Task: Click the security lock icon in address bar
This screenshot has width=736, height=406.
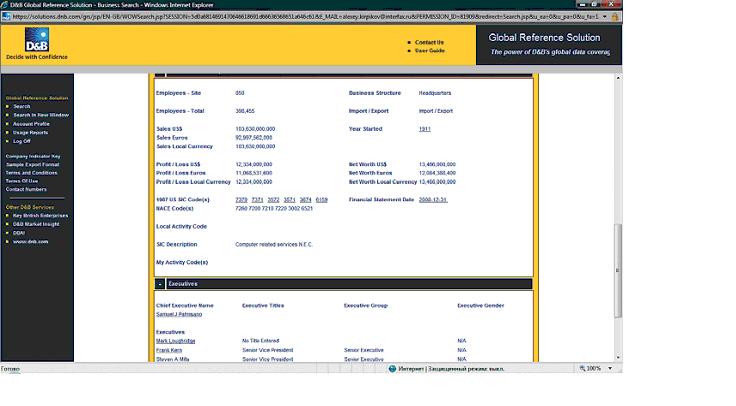Action: 614,16
